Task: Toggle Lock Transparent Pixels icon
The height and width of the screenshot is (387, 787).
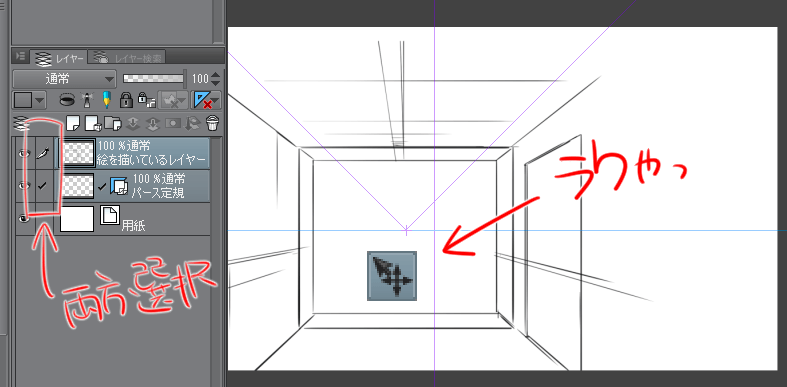Action: tap(147, 100)
